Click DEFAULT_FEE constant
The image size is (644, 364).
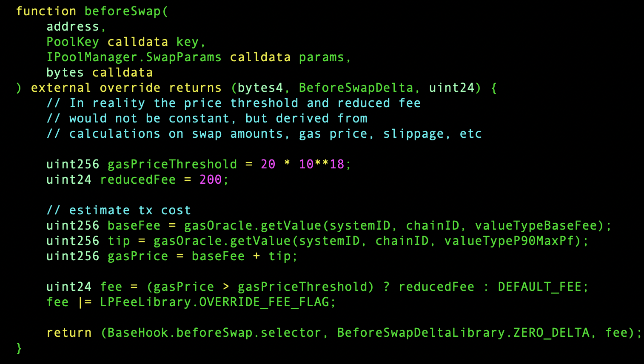coord(540,287)
